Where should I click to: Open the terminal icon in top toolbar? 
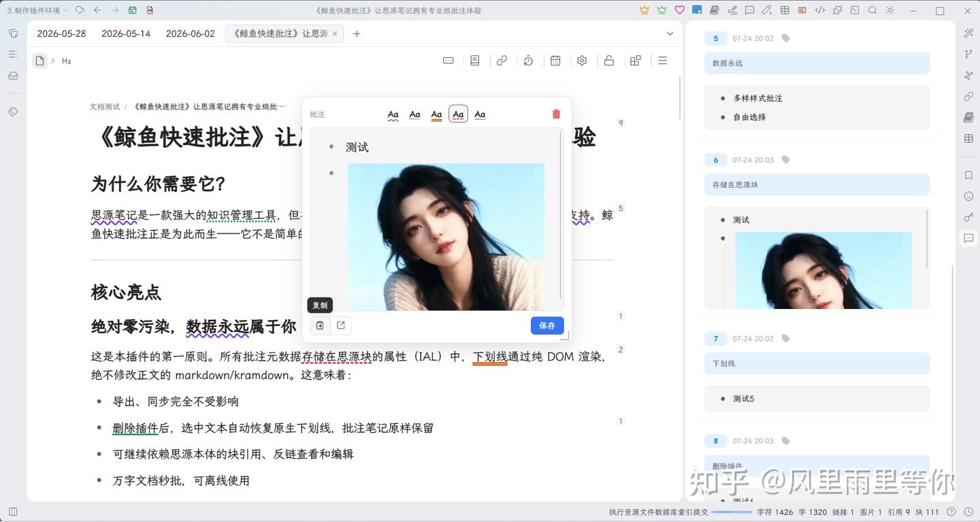click(855, 10)
